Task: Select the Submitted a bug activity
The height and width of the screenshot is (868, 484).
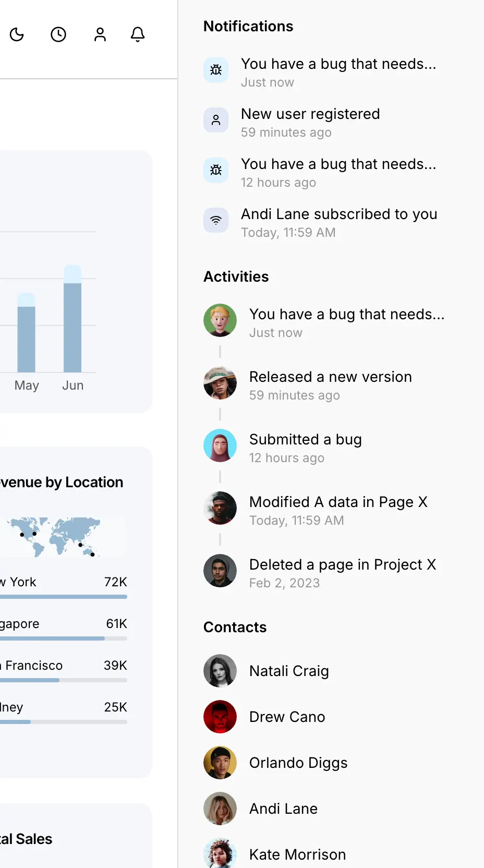Action: pos(305,440)
